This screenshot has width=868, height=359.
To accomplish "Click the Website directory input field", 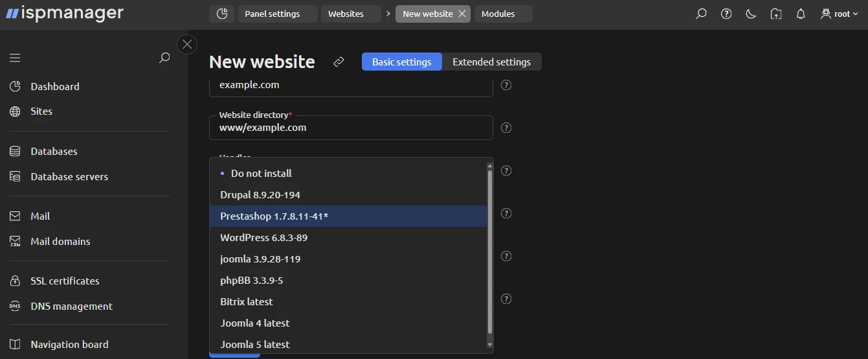I will coord(351,128).
